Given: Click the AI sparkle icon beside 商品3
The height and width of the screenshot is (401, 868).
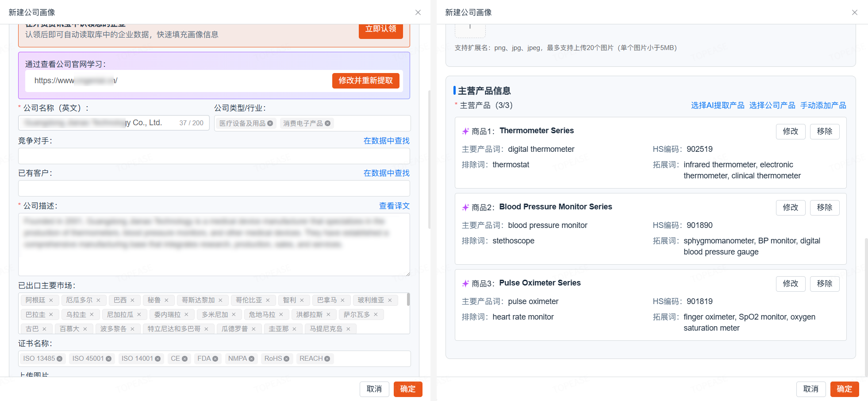Looking at the screenshot, I should (465, 284).
